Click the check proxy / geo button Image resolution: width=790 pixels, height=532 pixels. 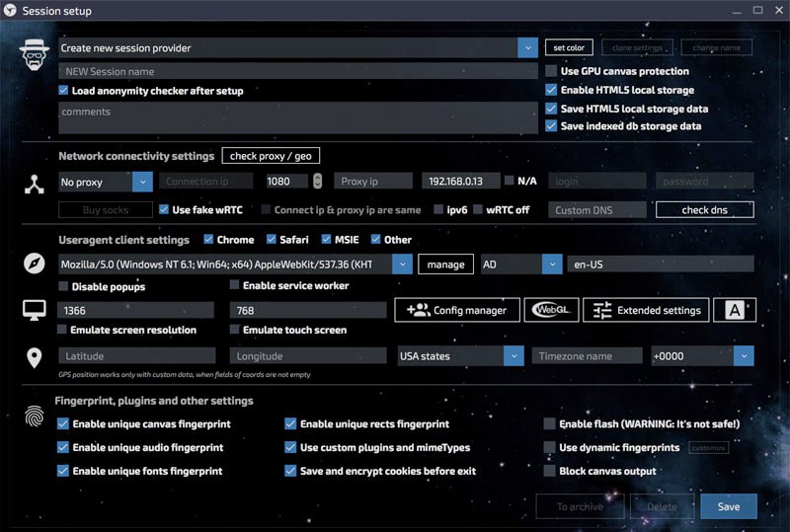pyautogui.click(x=271, y=156)
